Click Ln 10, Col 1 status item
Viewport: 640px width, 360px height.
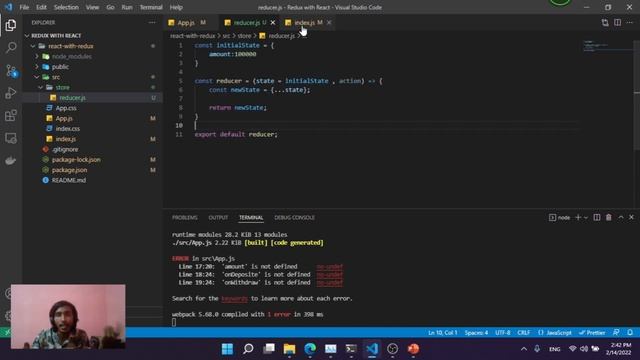[x=442, y=333]
